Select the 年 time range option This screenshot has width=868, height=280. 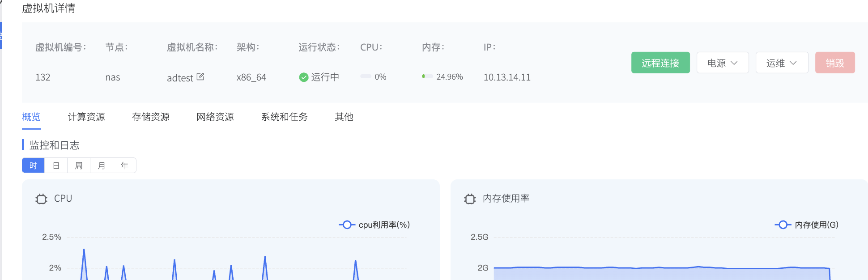[x=124, y=165]
